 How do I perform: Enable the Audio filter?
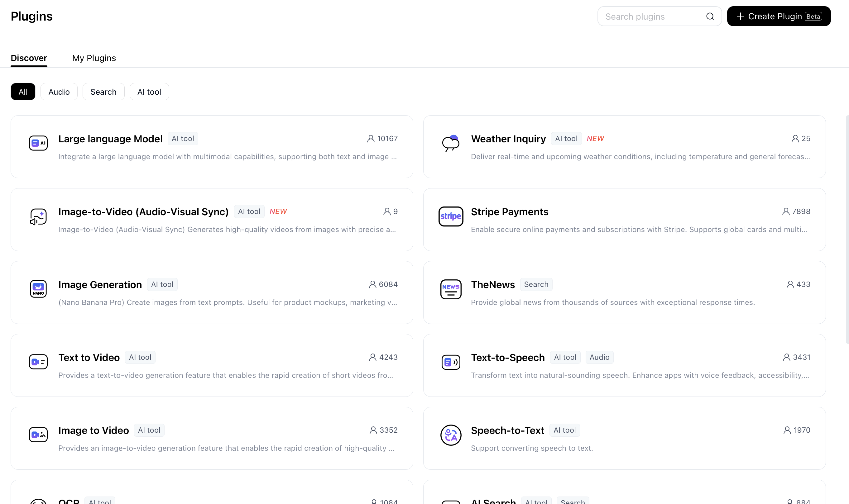pos(59,91)
